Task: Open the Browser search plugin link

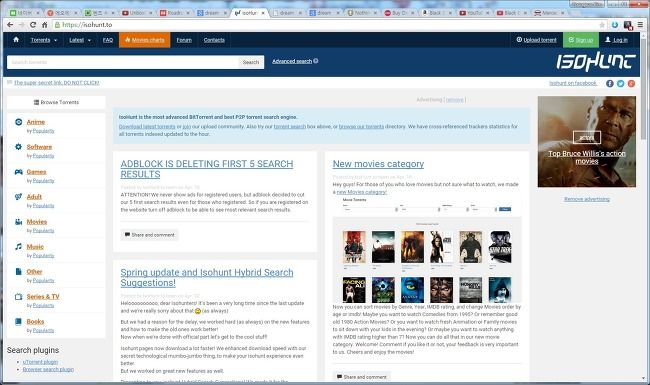Action: coord(48,369)
